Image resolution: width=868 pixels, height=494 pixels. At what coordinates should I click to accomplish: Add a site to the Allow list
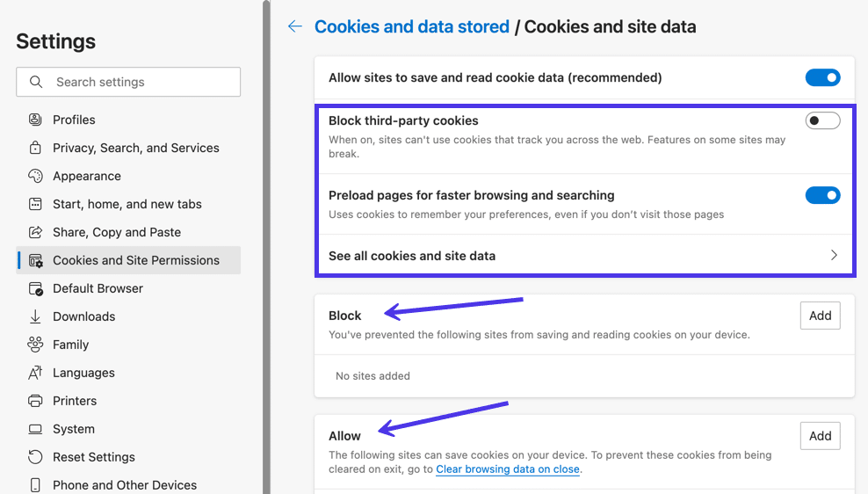pyautogui.click(x=820, y=436)
